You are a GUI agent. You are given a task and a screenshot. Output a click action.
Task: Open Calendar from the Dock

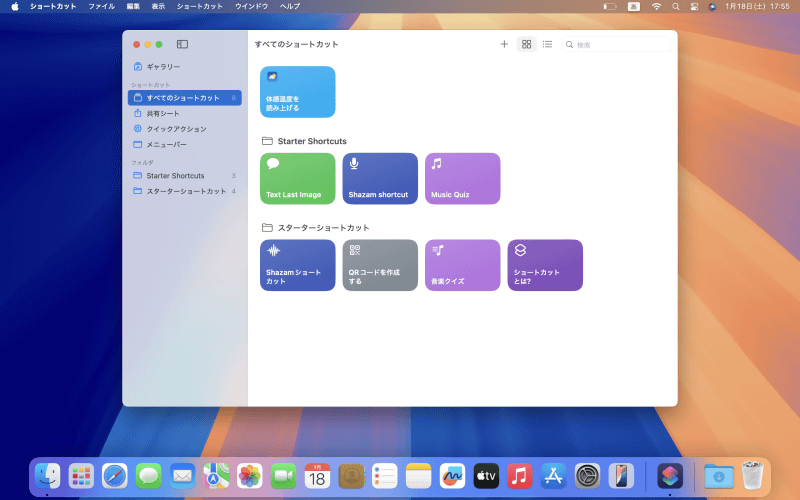click(x=317, y=476)
